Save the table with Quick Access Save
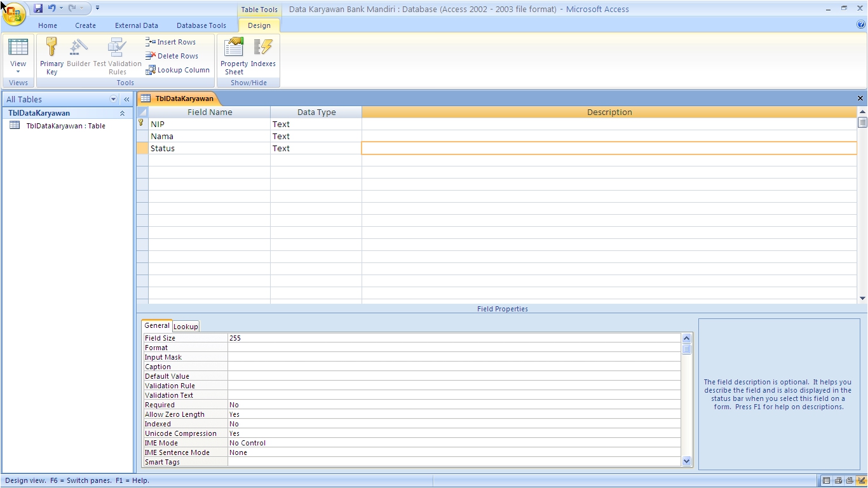Image resolution: width=868 pixels, height=488 pixels. point(38,8)
